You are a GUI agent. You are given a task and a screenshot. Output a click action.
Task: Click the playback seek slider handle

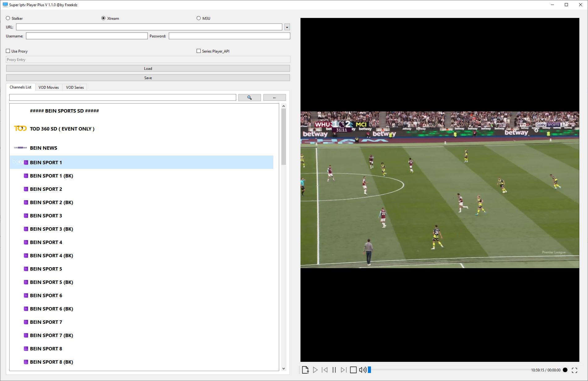pos(369,370)
